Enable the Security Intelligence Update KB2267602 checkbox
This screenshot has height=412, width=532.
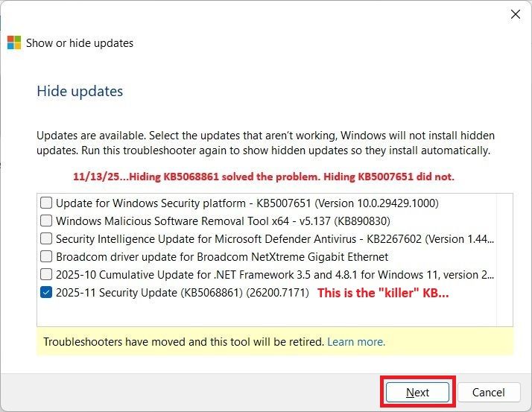[x=46, y=238]
